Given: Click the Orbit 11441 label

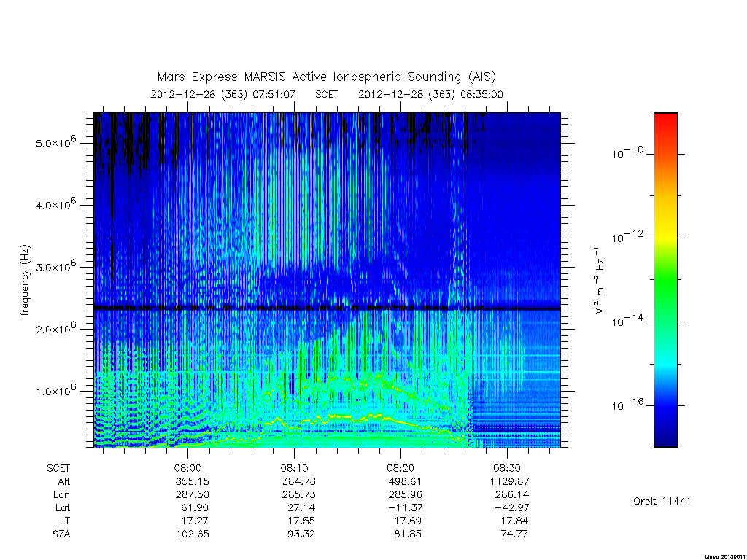Looking at the screenshot, I should click(x=662, y=501).
